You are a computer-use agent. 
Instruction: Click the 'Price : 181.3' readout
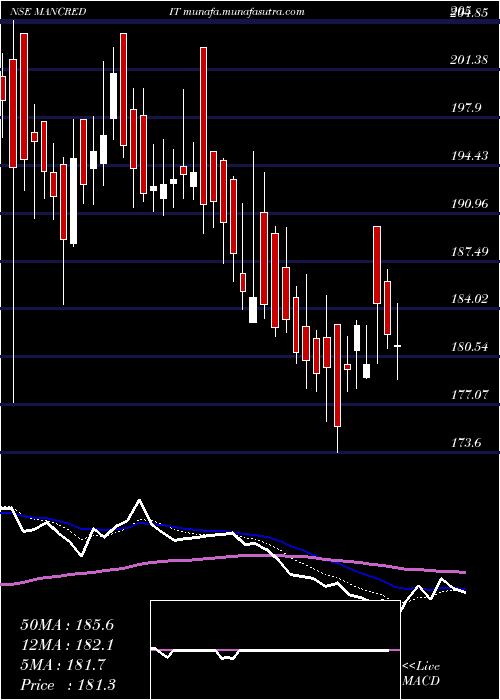[x=68, y=685]
